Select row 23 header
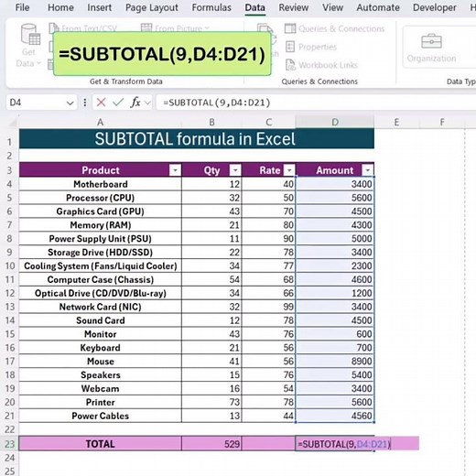 click(9, 444)
